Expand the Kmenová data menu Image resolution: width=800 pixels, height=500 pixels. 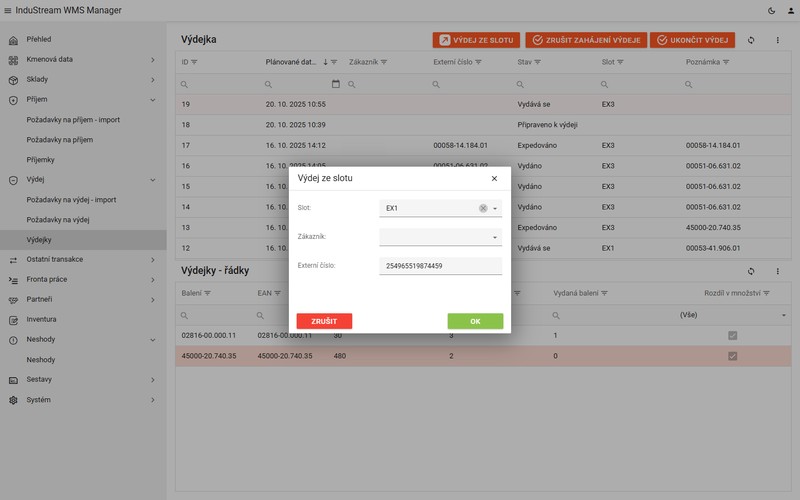[83, 60]
